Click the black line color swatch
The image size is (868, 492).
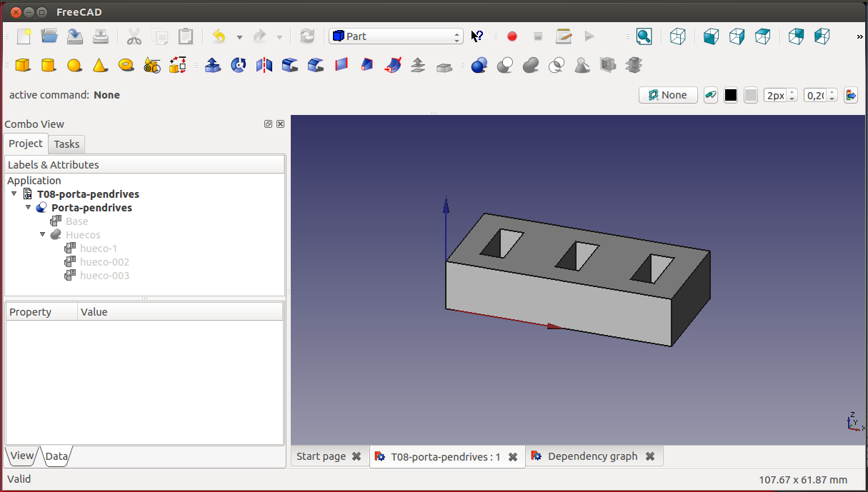[x=730, y=95]
